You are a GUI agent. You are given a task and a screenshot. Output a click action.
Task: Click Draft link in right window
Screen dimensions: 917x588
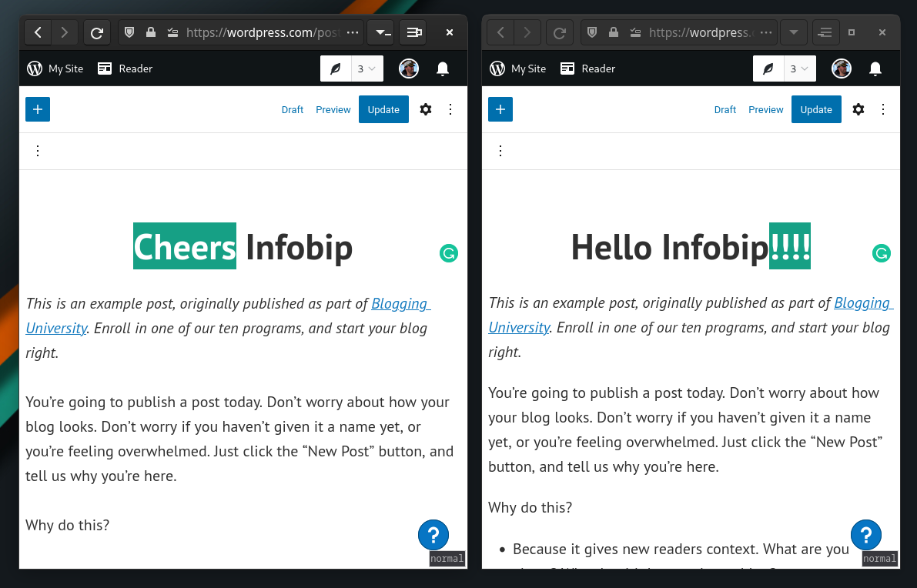coord(725,110)
